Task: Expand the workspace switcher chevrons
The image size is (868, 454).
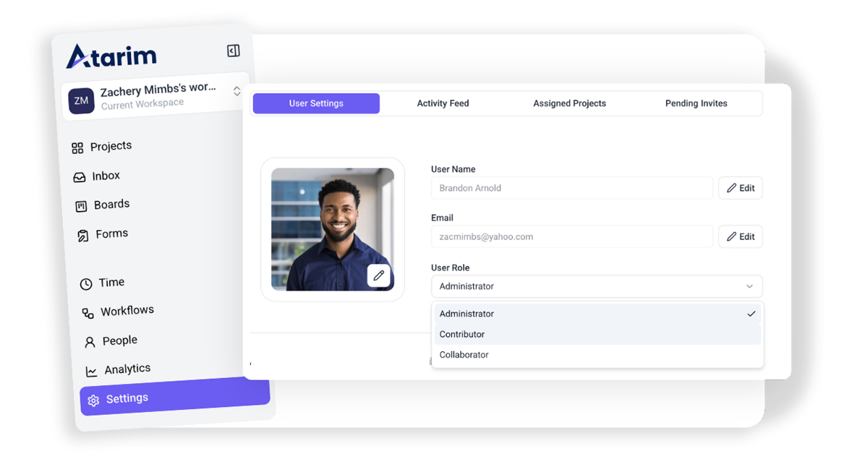Action: coord(237,91)
